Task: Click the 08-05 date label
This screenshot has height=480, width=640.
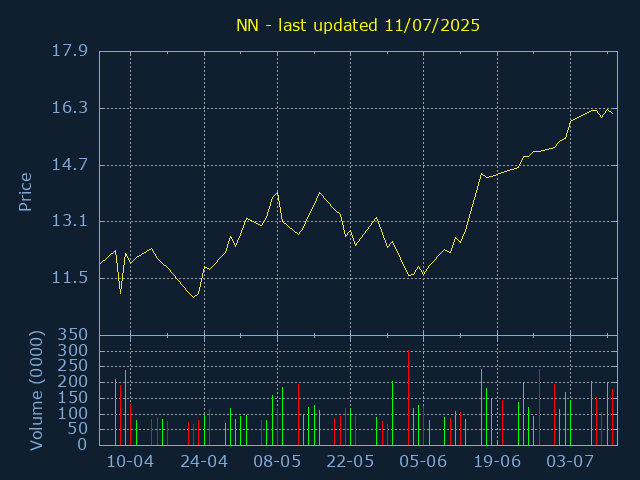Action: (277, 462)
